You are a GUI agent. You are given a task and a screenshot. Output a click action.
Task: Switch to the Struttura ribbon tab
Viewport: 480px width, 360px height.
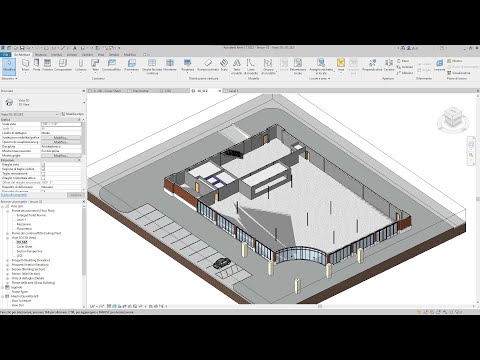[41, 54]
